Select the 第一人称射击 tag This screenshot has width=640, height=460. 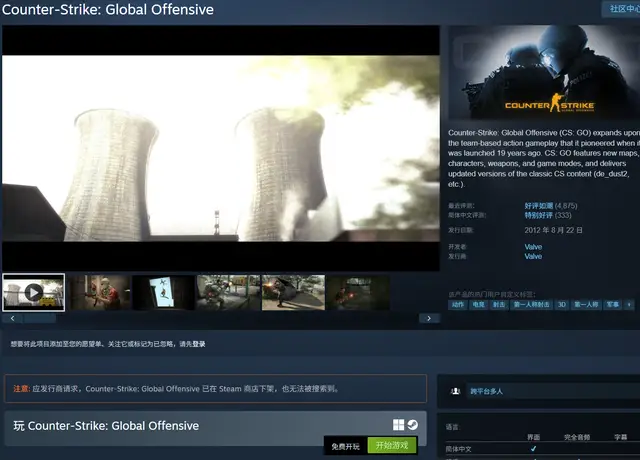(531, 304)
